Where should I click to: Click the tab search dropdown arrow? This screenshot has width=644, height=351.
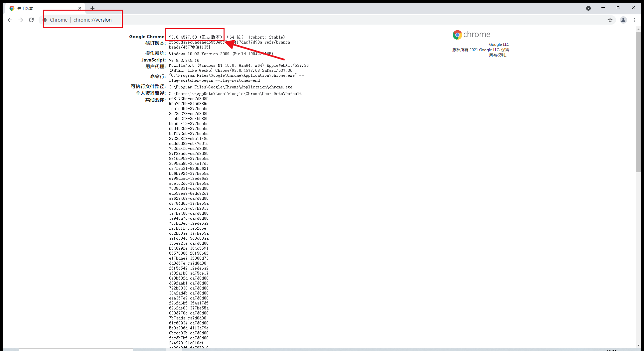coord(588,8)
